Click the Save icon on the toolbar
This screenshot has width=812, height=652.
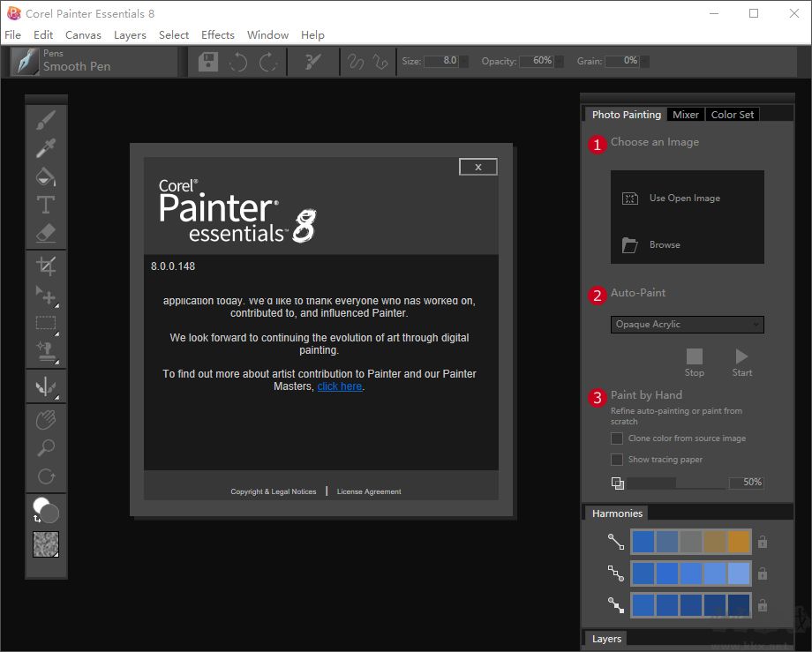pos(207,61)
